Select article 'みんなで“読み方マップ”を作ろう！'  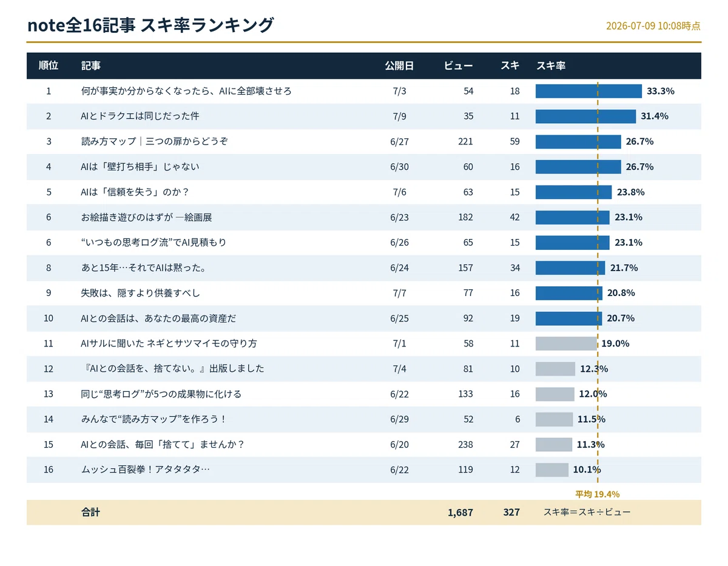(x=153, y=419)
